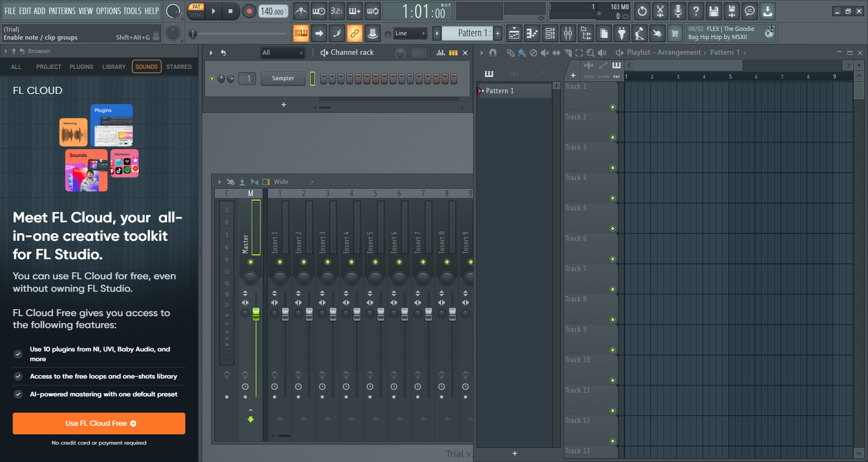The width and height of the screenshot is (868, 462).
Task: Open pattern options arrow beside Pattern 1
Action: (437, 33)
